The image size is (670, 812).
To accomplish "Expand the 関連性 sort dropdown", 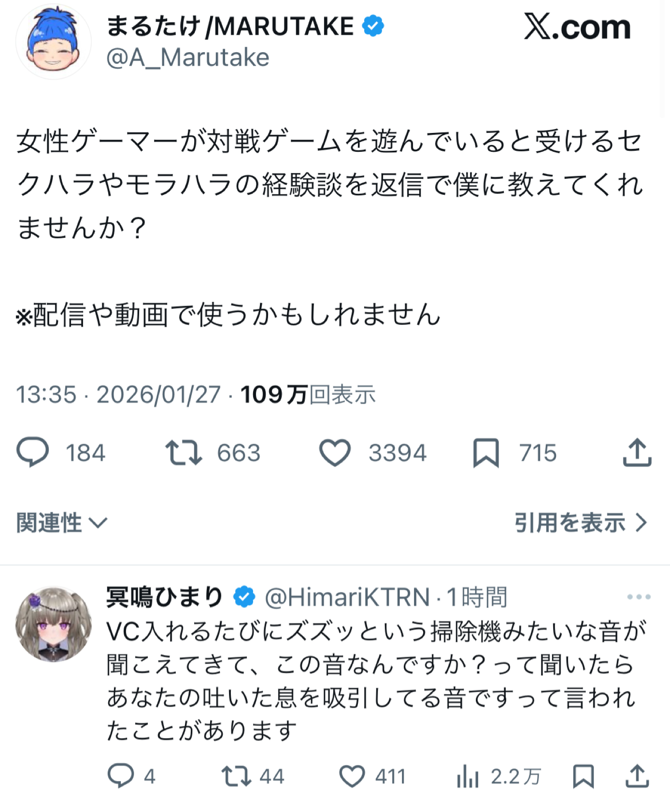I will point(62,522).
